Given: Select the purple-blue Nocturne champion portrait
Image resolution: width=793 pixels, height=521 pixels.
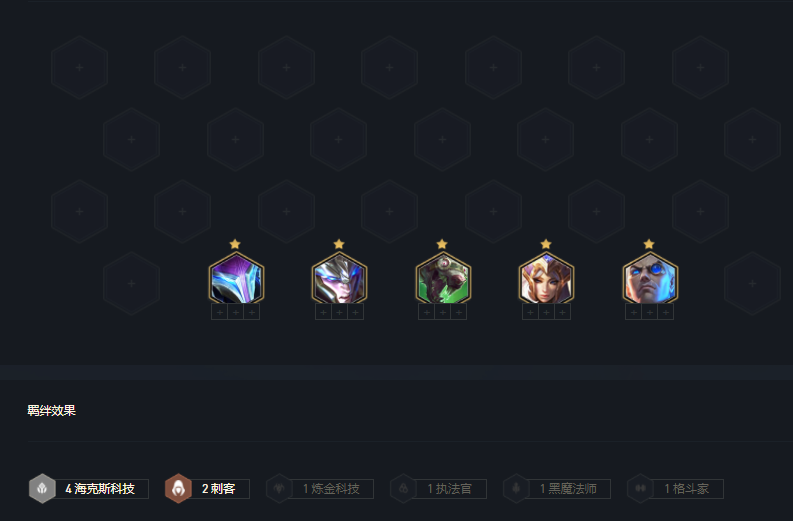Looking at the screenshot, I should (x=236, y=278).
